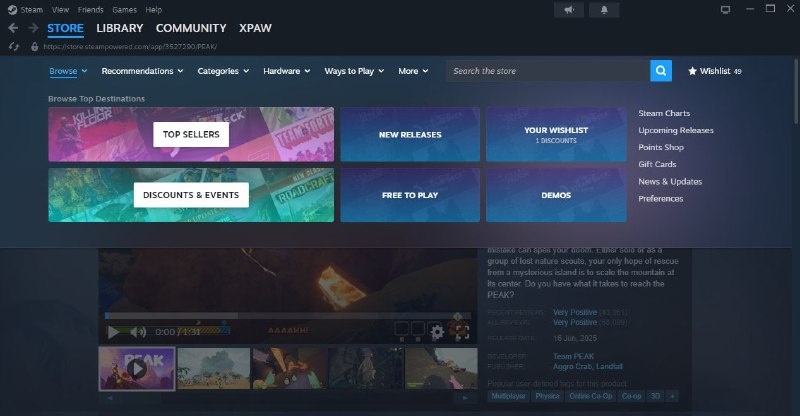Screen dimensions: 800x416
Task: Open the XPAW profile tab
Action: (x=255, y=28)
